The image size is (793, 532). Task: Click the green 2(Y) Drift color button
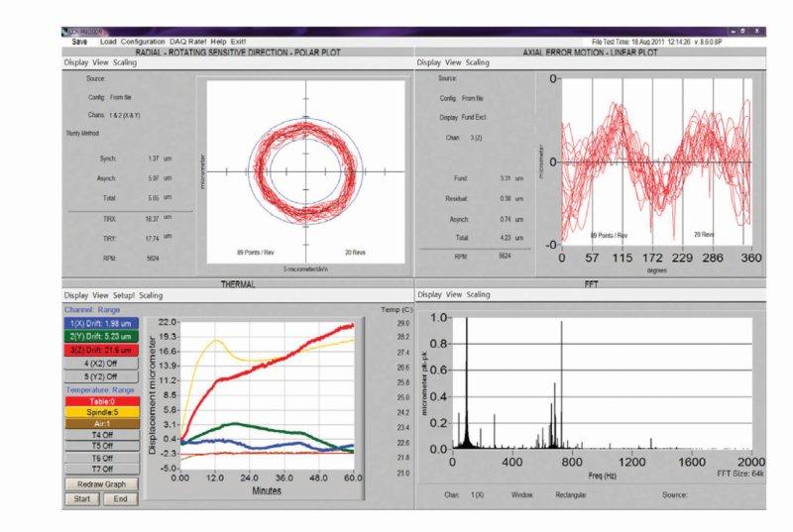(x=100, y=337)
